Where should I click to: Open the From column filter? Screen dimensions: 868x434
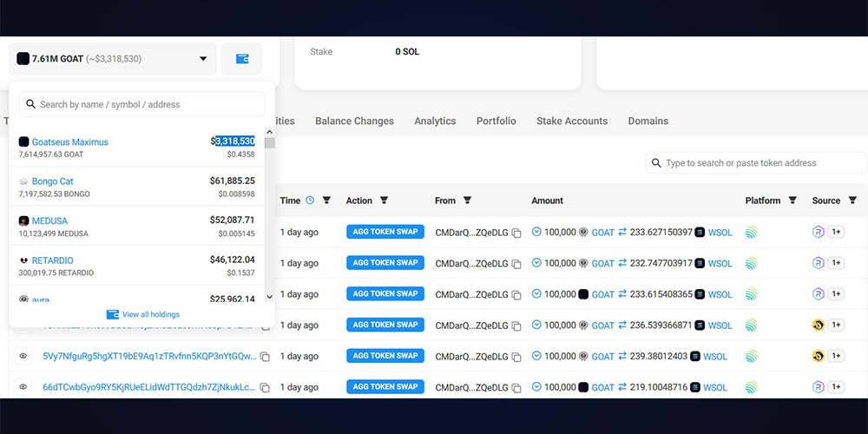(467, 201)
